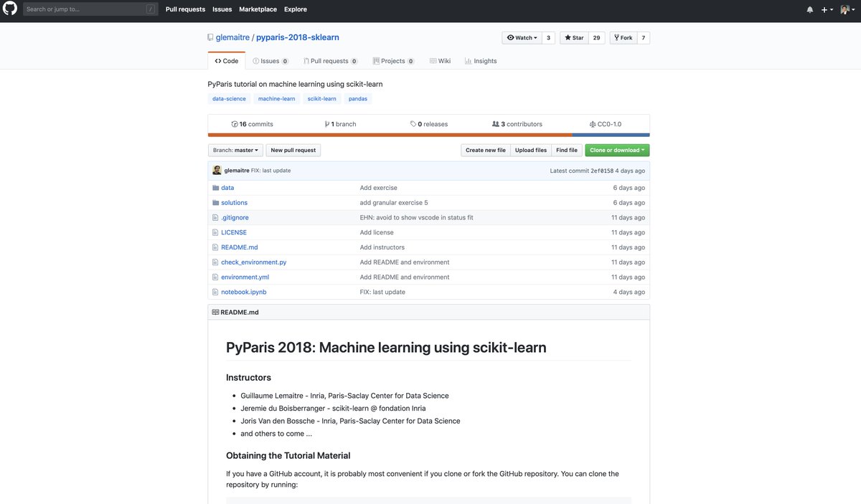The height and width of the screenshot is (504, 861).
Task: Click the data folder icon
Action: point(215,188)
